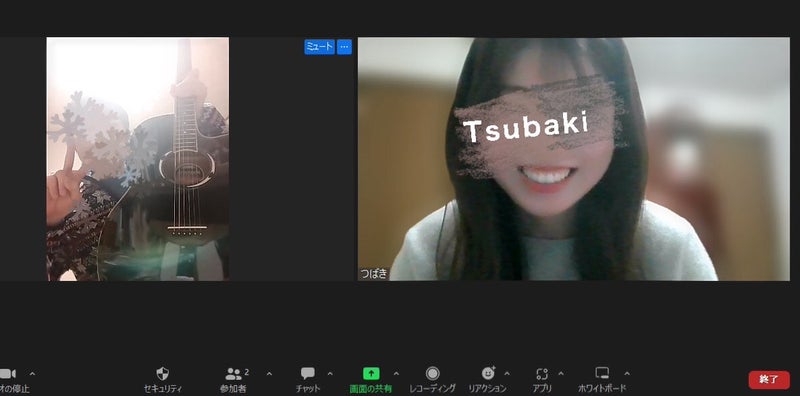Screen dimensions: 800x396
Task: Open the Participants panel icon
Action: pyautogui.click(x=233, y=374)
